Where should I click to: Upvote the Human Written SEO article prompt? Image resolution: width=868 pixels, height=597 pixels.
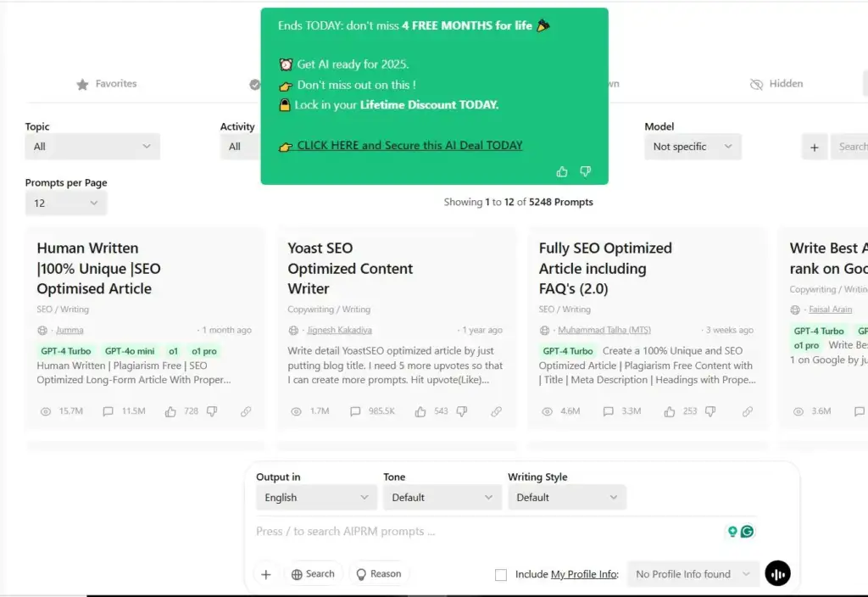170,411
